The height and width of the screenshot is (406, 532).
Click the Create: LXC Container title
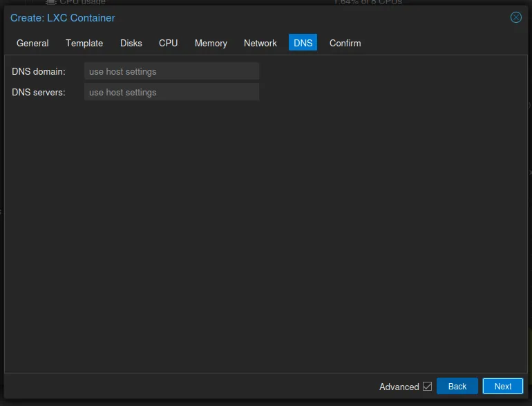click(63, 18)
